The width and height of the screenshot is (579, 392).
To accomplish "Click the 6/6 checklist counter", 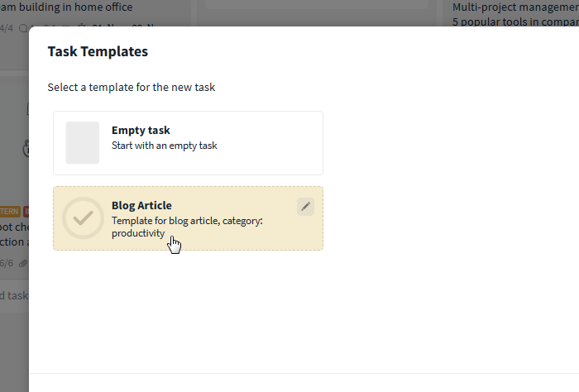I will tap(7, 264).
